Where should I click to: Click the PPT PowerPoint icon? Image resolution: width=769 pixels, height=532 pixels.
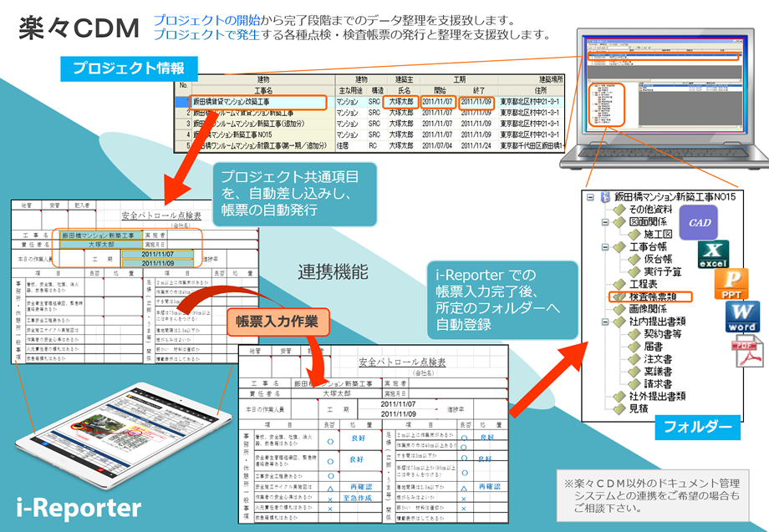click(x=731, y=284)
